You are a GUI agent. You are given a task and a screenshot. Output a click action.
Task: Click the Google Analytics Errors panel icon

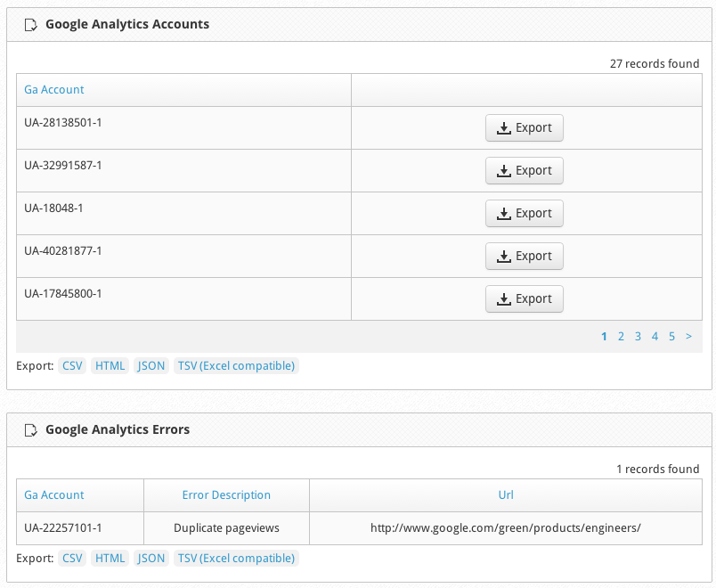point(30,430)
